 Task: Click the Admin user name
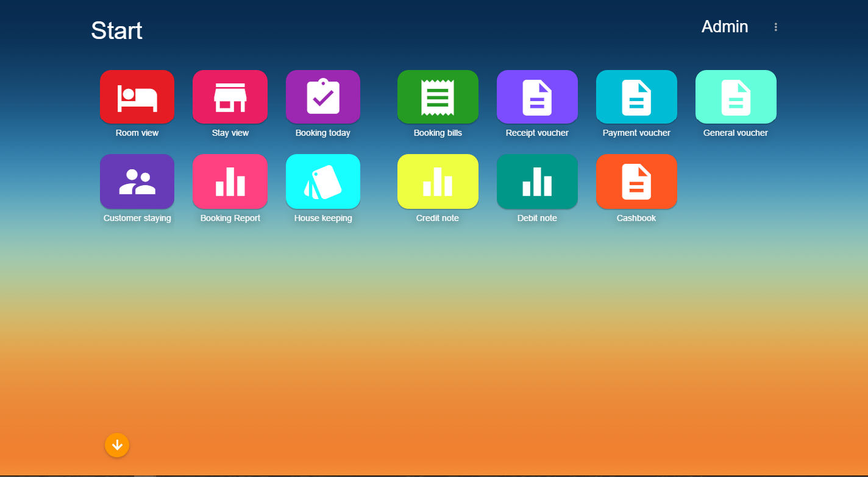click(725, 27)
